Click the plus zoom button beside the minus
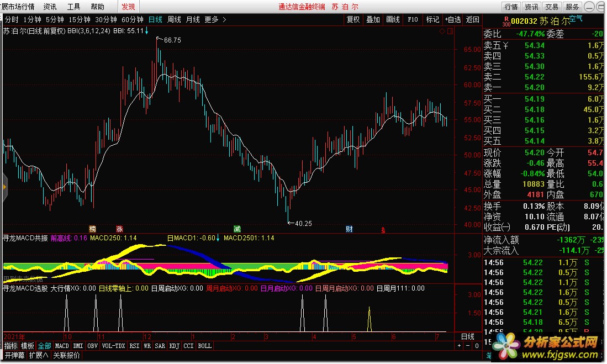 tap(459, 346)
